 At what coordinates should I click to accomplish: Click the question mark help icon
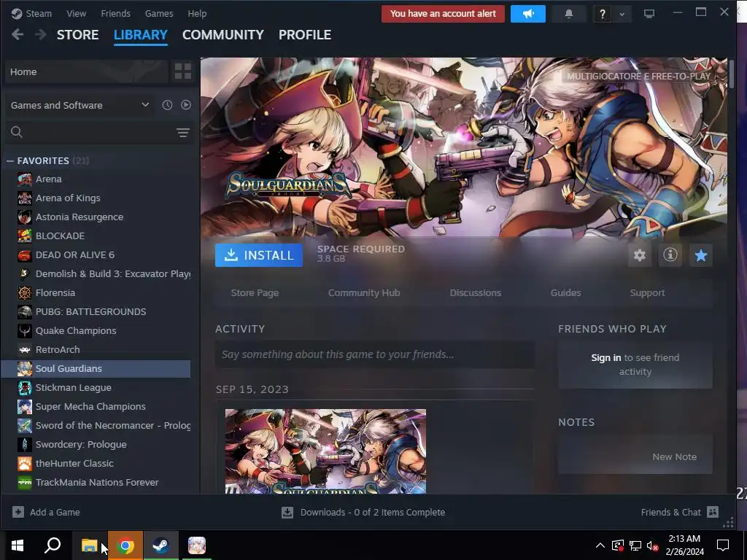coord(602,15)
